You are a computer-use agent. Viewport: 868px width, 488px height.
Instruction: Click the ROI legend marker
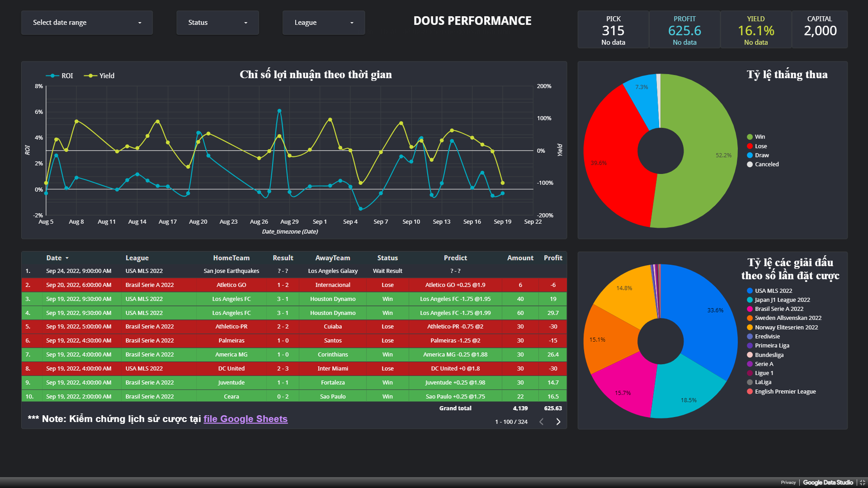[x=53, y=76]
